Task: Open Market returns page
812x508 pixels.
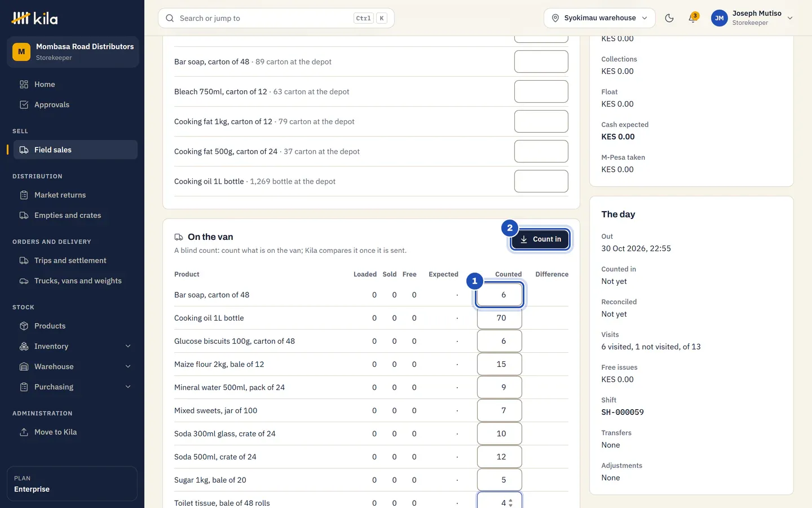Action: click(x=76, y=195)
